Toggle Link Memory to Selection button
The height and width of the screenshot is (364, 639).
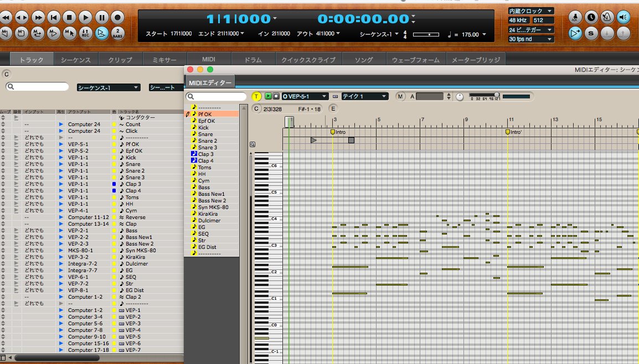(x=69, y=33)
